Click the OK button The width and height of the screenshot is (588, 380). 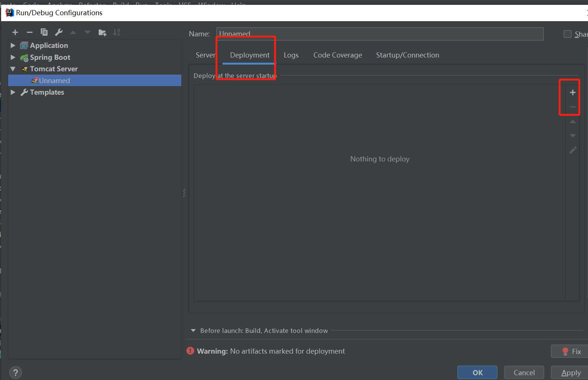point(477,373)
